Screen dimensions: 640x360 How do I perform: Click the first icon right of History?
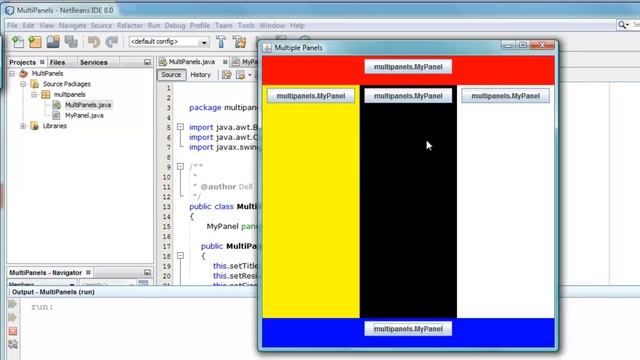(227, 75)
